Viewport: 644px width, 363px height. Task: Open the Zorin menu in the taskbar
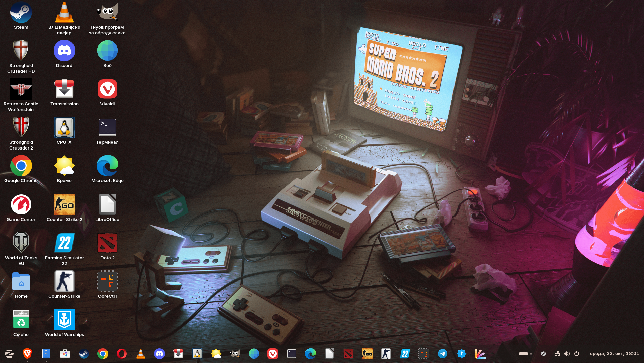(x=9, y=353)
